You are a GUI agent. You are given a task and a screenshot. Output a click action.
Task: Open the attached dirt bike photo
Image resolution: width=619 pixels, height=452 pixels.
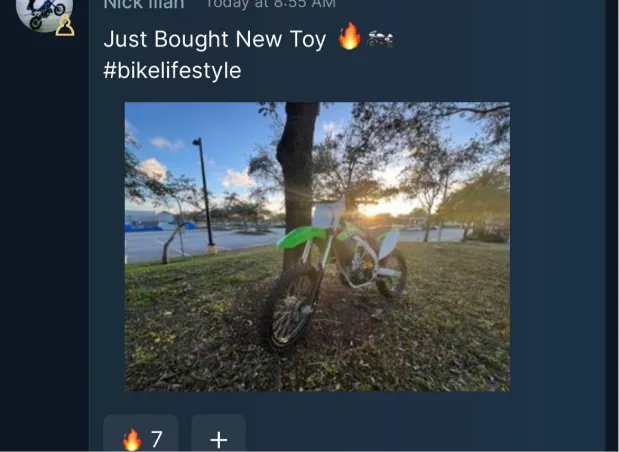pyautogui.click(x=317, y=246)
